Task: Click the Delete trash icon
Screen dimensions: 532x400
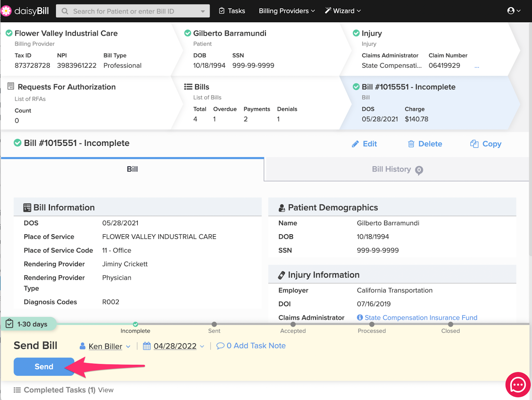Action: (x=411, y=144)
